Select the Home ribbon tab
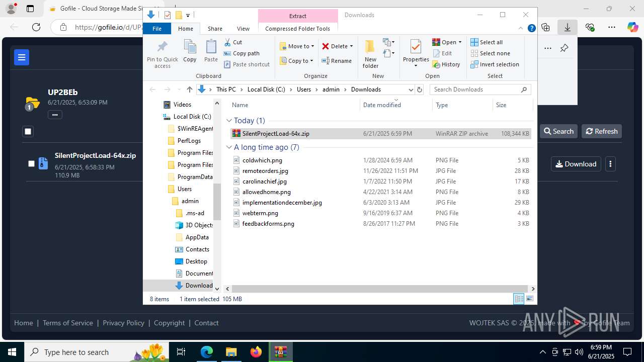644x362 pixels. pos(186,29)
